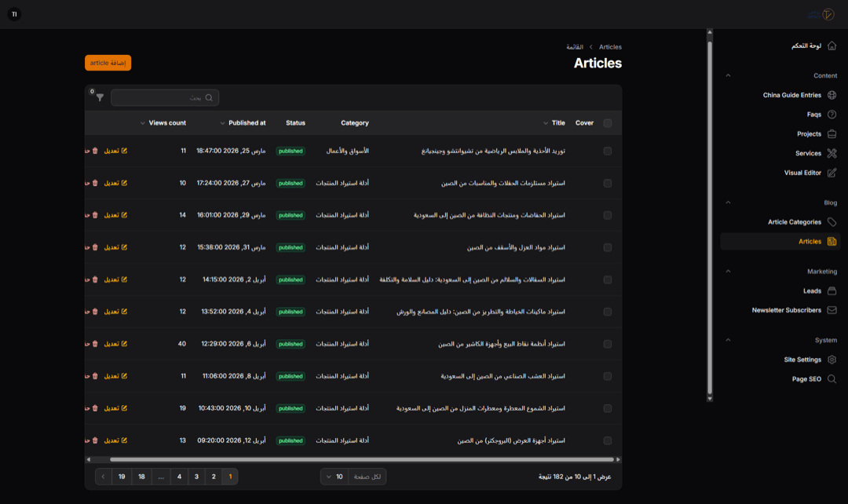Select the checkbox for the March 31 article
Screen dimensions: 848x504
click(x=608, y=247)
